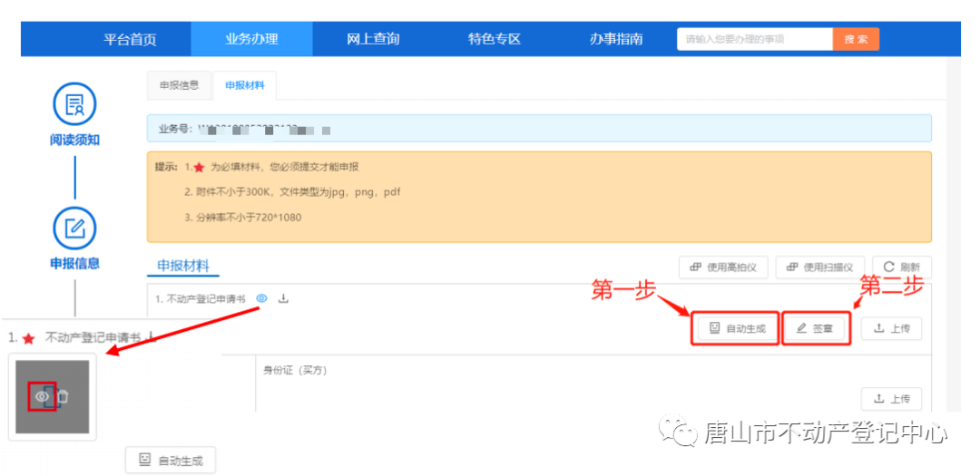This screenshot has height=476, width=980.
Task: Open the 业务办理 navigation tab
Action: [251, 39]
